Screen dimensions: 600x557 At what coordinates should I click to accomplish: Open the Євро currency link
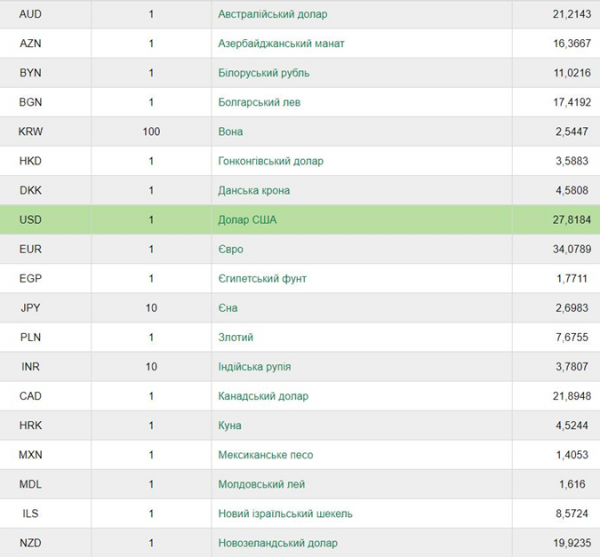(x=231, y=249)
